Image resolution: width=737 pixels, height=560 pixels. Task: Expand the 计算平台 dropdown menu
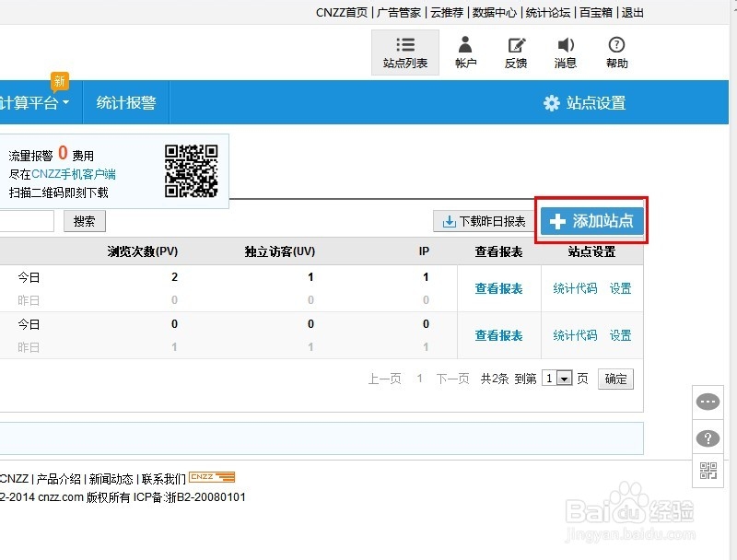pos(34,103)
